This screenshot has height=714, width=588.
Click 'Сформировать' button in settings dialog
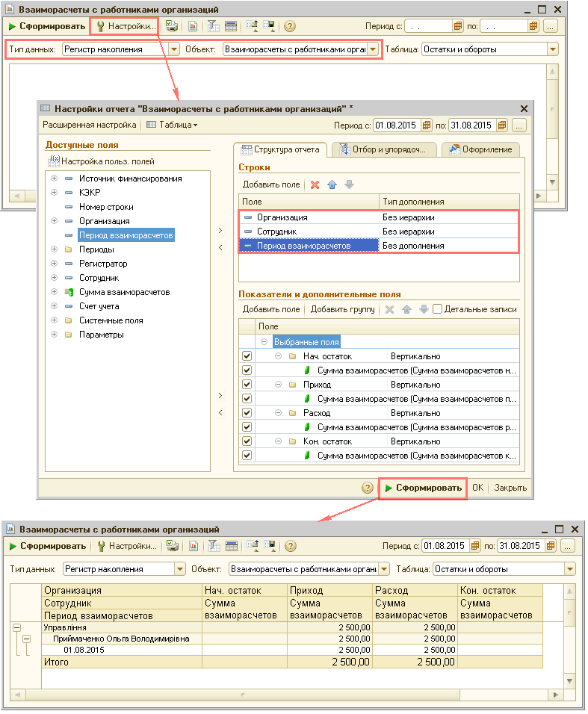coord(423,488)
